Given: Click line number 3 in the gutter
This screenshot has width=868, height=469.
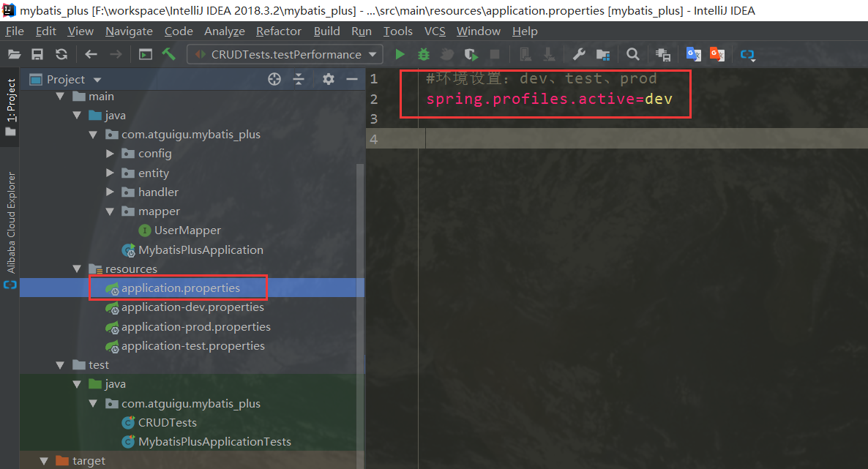Looking at the screenshot, I should tap(374, 119).
